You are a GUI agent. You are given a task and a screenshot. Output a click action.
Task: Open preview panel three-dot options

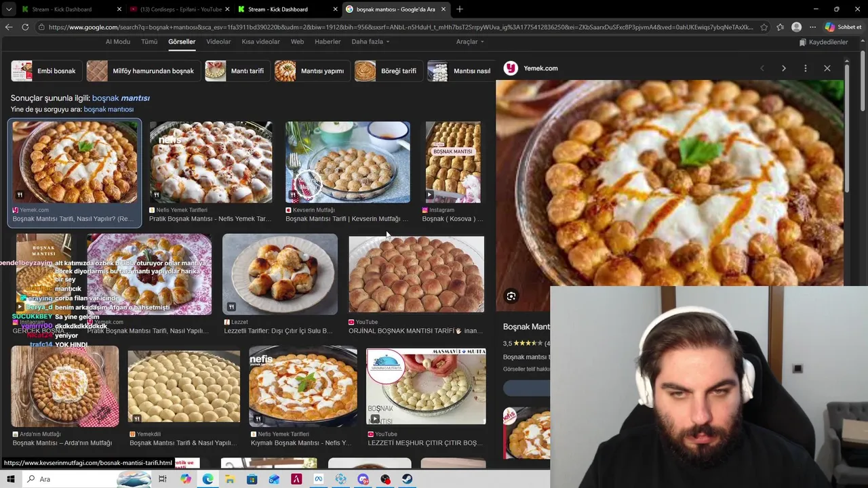click(806, 68)
